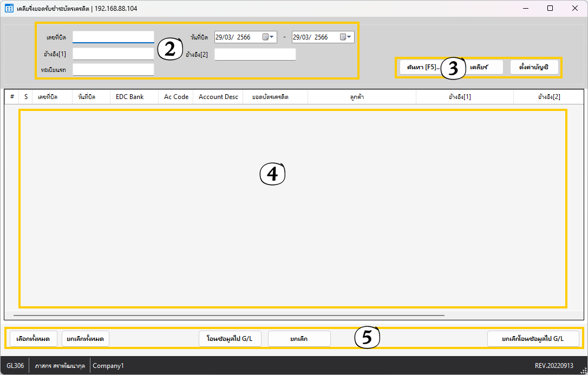588x375 pixels.
Task: Click ยกเลิกโอนข้อมูลไป G/L button
Action: 533,339
